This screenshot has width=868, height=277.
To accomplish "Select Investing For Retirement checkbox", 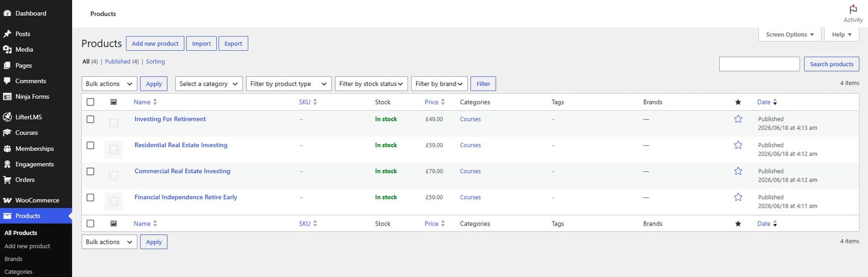I will pyautogui.click(x=91, y=119).
